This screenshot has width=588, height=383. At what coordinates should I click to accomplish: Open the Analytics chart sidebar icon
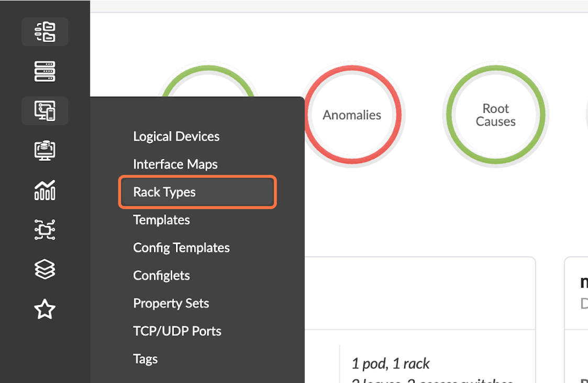(x=45, y=190)
